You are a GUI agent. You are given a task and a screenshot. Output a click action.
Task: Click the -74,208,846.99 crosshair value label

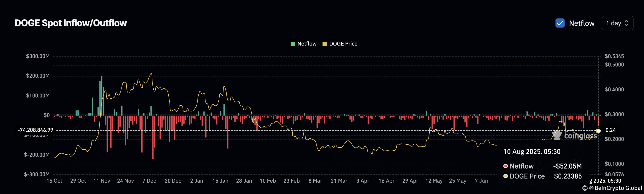pyautogui.click(x=35, y=130)
